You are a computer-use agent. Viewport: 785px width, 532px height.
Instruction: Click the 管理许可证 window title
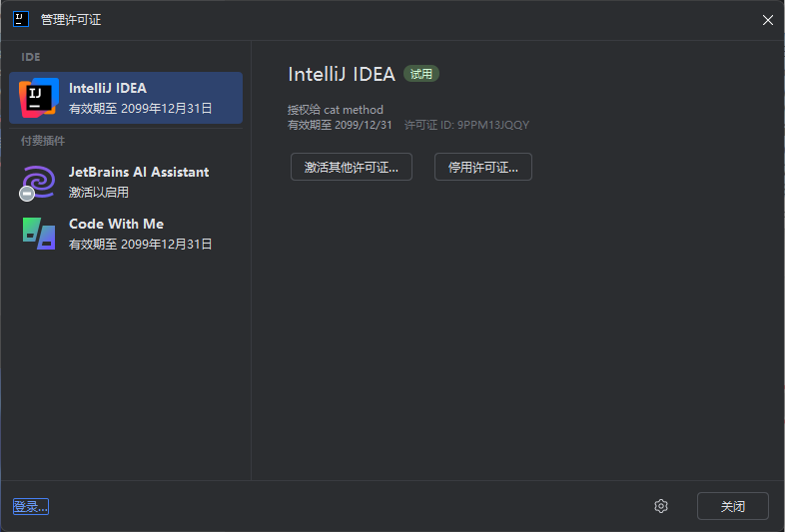pos(71,20)
